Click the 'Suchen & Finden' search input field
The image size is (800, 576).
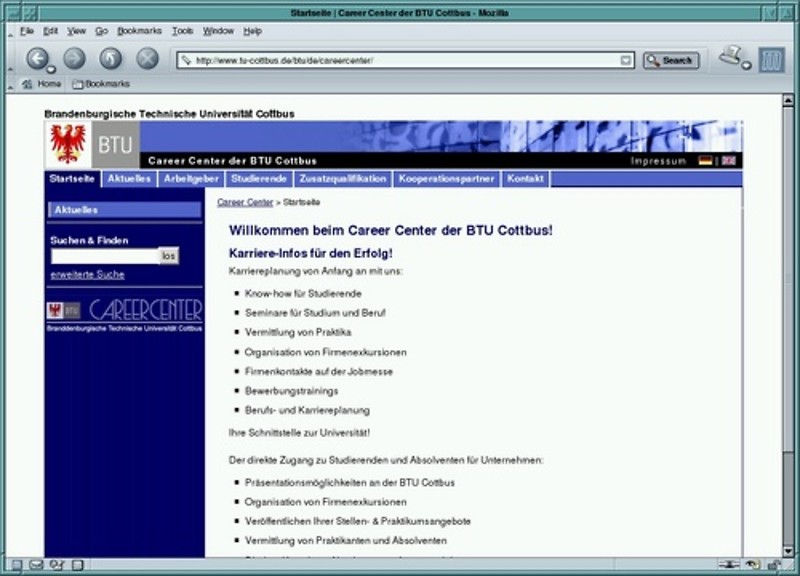click(x=105, y=256)
